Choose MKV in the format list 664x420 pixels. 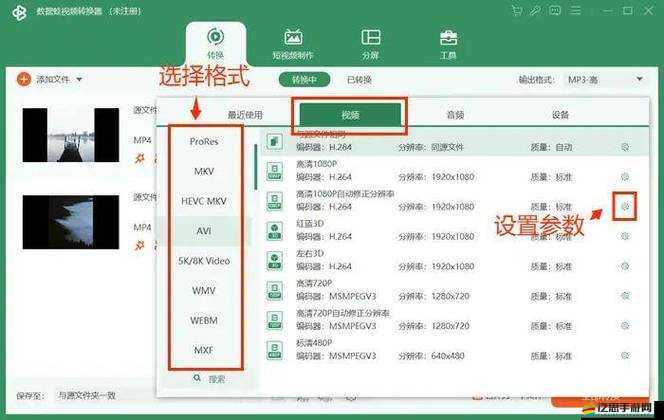204,171
